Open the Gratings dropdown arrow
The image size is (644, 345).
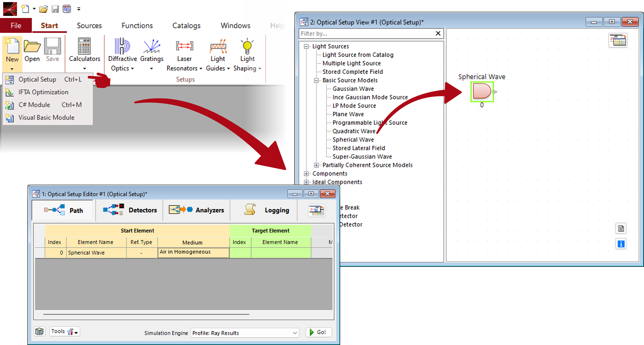click(x=151, y=68)
